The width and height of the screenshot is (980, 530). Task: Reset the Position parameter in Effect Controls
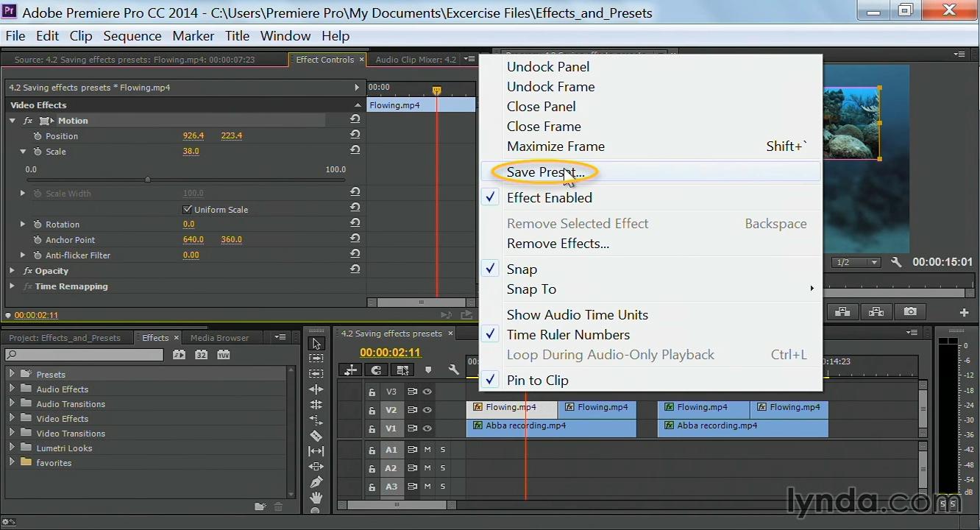pyautogui.click(x=355, y=135)
